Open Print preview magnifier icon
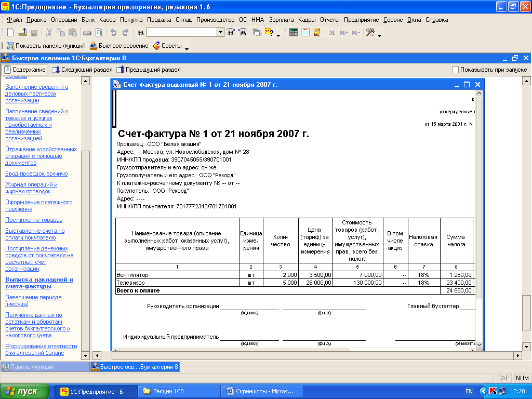This screenshot has height=399, width=532. (x=99, y=33)
